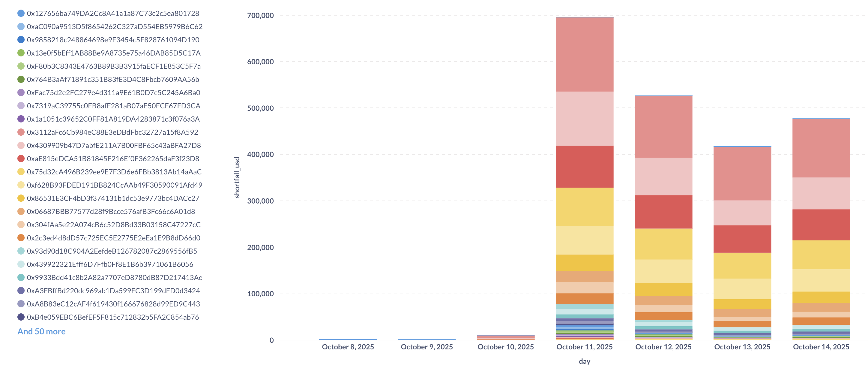
Task: Click orange legend dot for 0x2c3ed4d8dD57c725EC5E2775E2eEa1E9B8dD66d0
Action: click(21, 238)
